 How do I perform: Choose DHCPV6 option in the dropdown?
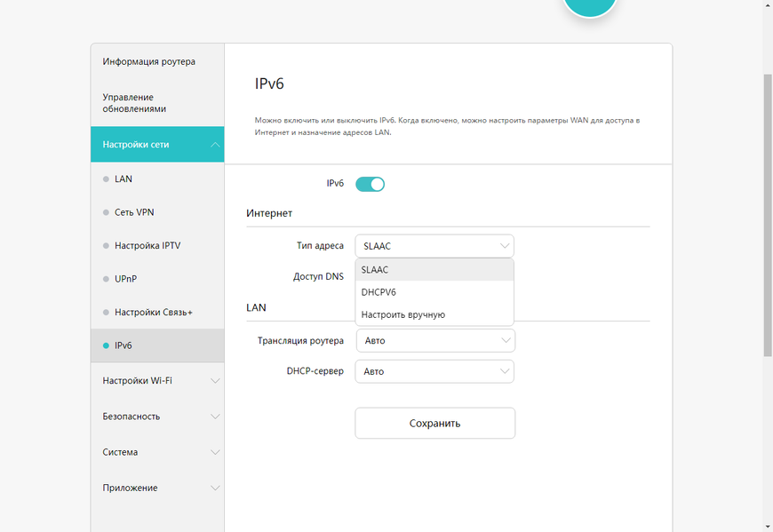point(434,292)
